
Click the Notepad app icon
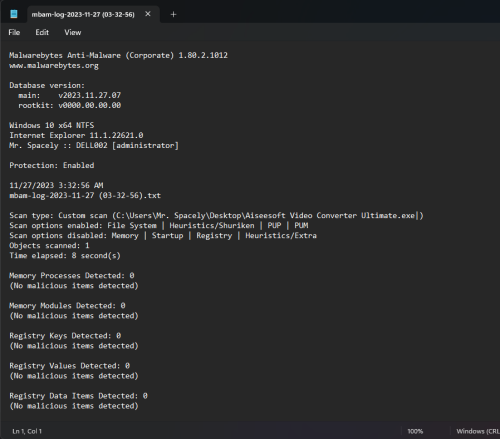14,14
